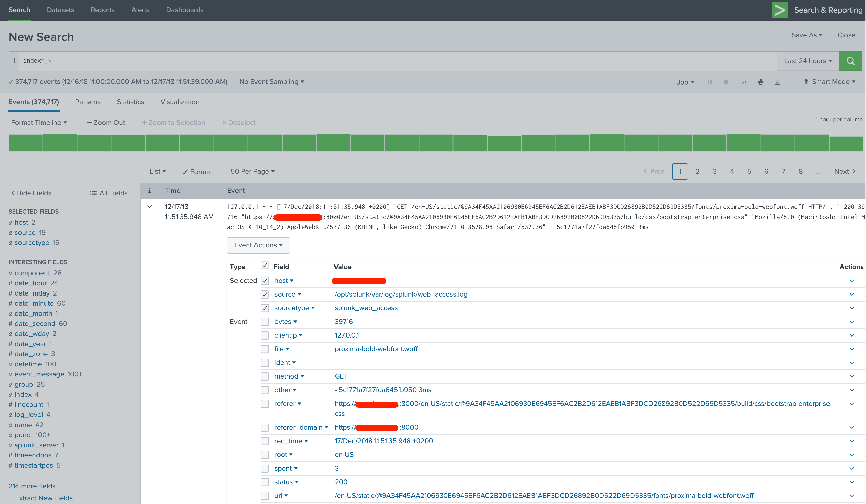Viewport: 866px width, 504px height.
Task: Open the Last 24 hours time range picker
Action: [808, 61]
